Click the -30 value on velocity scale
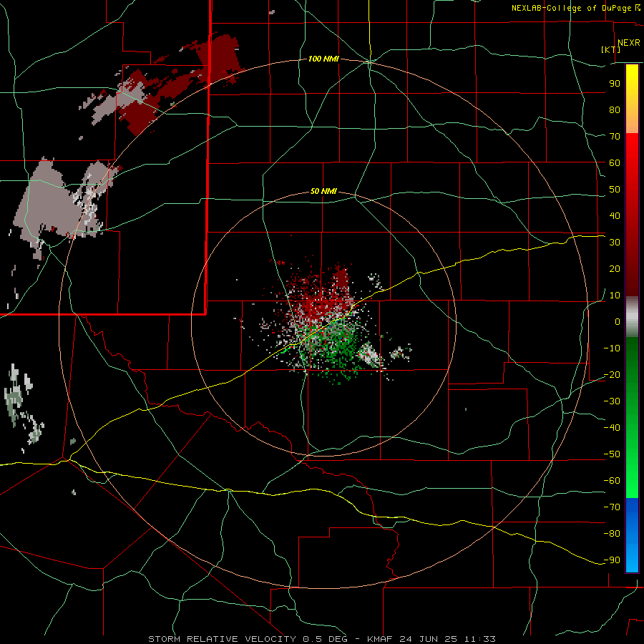The height and width of the screenshot is (644, 644). tap(612, 401)
